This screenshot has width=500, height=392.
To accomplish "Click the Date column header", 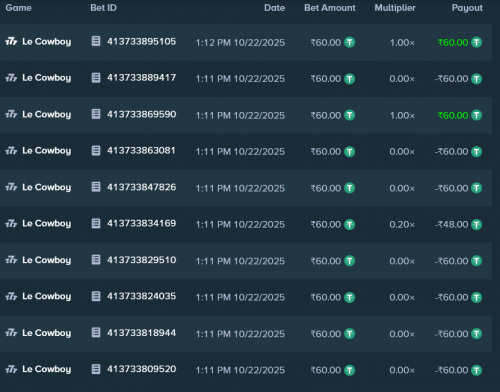I will point(274,8).
